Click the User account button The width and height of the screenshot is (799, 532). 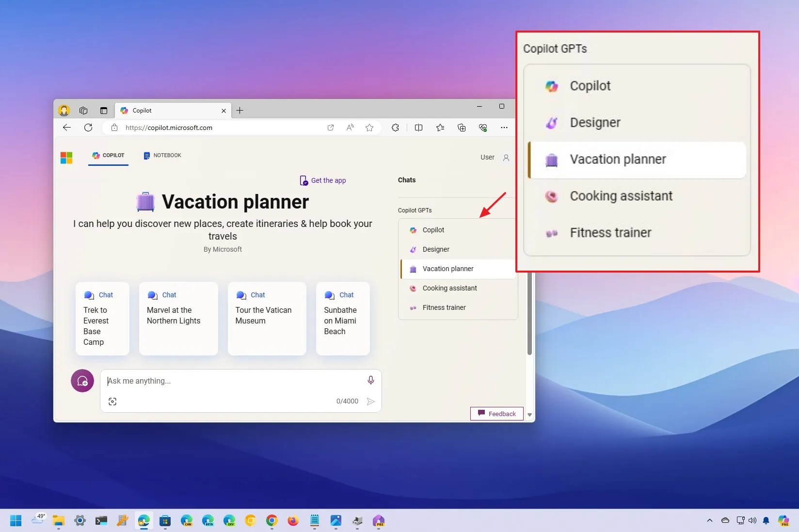coord(495,157)
